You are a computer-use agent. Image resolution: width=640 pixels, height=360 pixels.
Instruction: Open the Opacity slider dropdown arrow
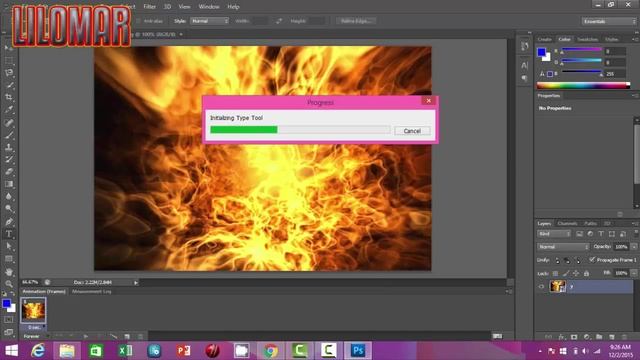point(634,247)
